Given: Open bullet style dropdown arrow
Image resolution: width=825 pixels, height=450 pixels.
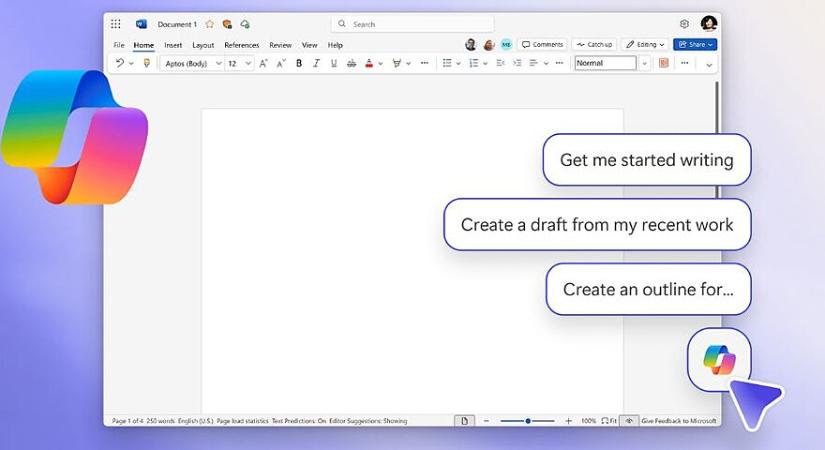Looking at the screenshot, I should tap(458, 64).
